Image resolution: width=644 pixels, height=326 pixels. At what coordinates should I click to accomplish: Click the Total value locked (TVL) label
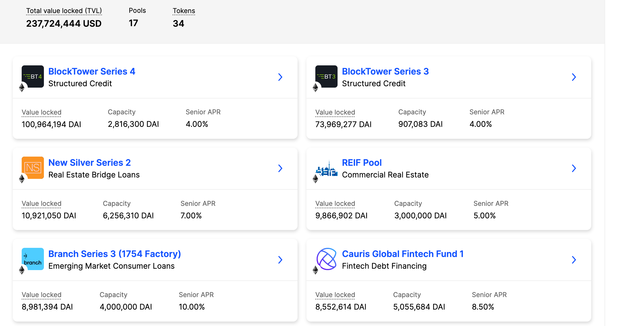click(x=64, y=11)
